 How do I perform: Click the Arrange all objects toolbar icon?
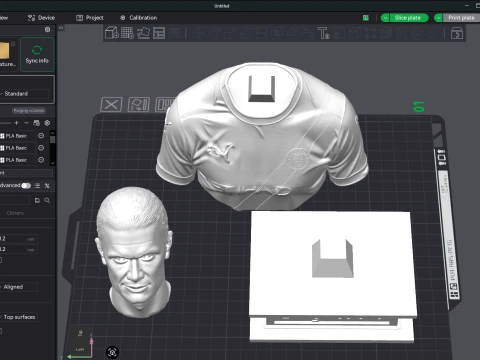pyautogui.click(x=159, y=33)
